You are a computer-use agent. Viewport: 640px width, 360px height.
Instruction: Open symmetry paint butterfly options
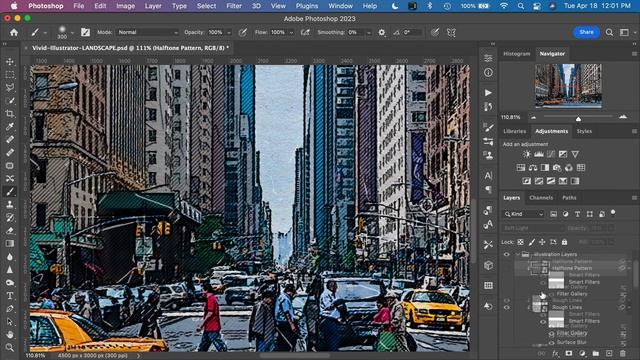pos(451,32)
